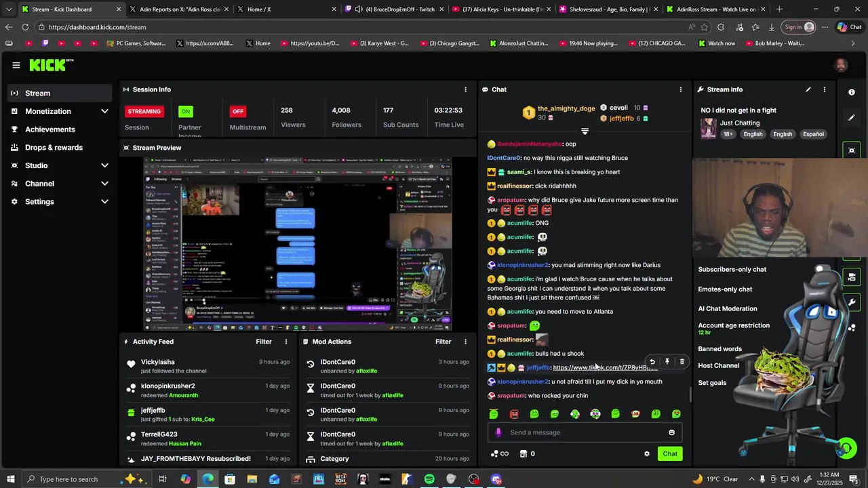Undo action on jeffjeffb's message

click(652, 362)
